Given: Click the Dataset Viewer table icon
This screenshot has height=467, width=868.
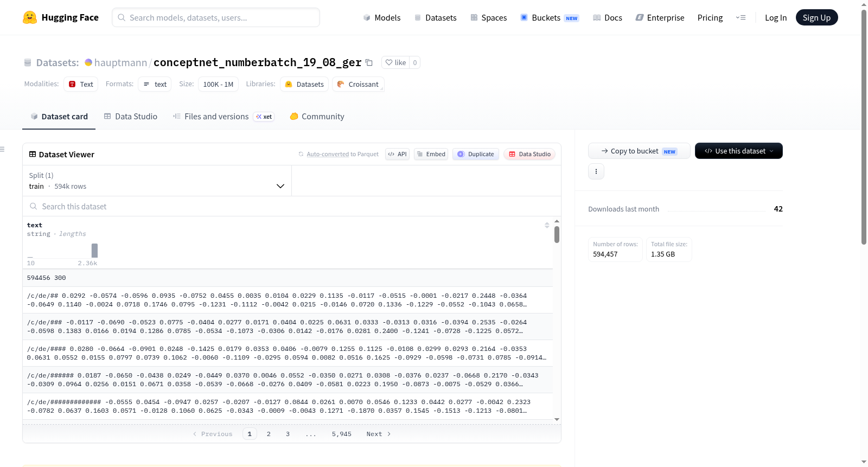Looking at the screenshot, I should tap(33, 154).
